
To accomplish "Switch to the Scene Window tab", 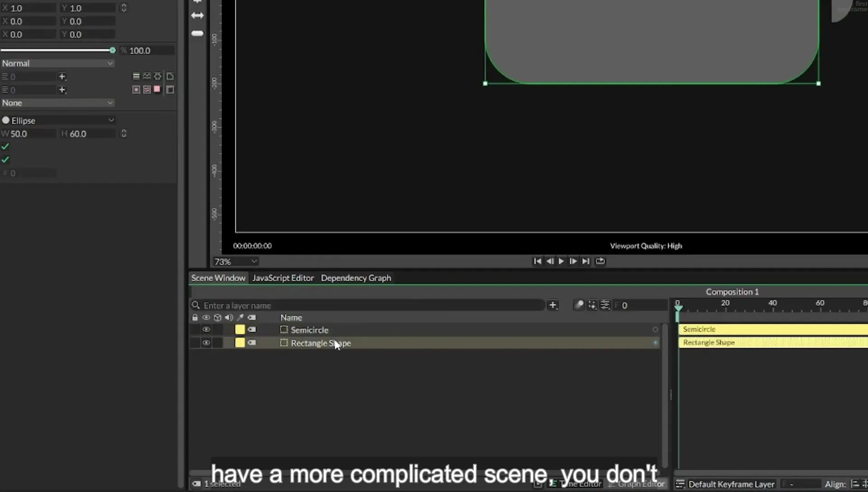I will click(x=218, y=278).
